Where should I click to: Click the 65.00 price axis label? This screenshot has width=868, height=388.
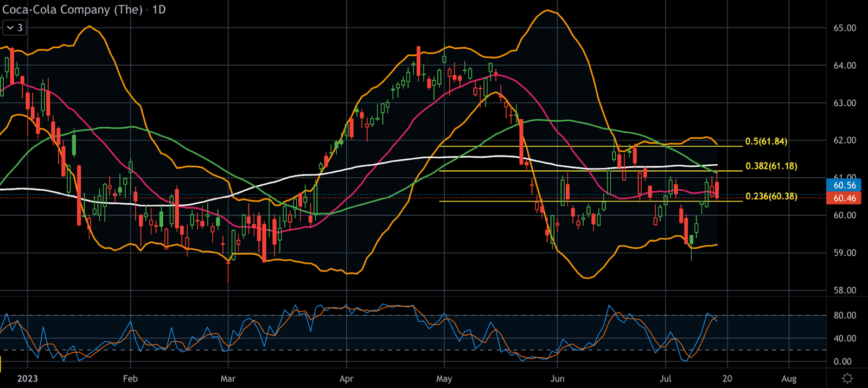[845, 28]
